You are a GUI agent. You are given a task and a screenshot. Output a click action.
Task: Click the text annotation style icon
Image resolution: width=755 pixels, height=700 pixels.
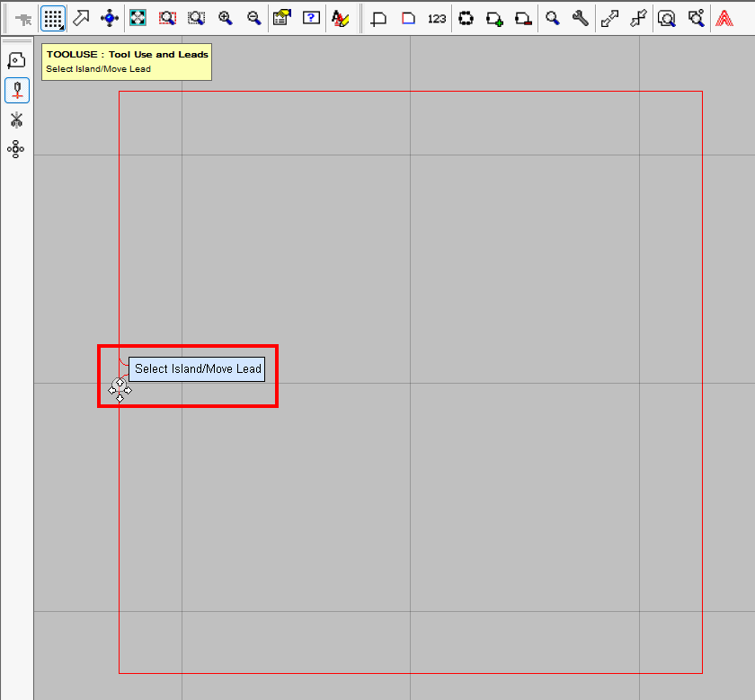pos(342,18)
